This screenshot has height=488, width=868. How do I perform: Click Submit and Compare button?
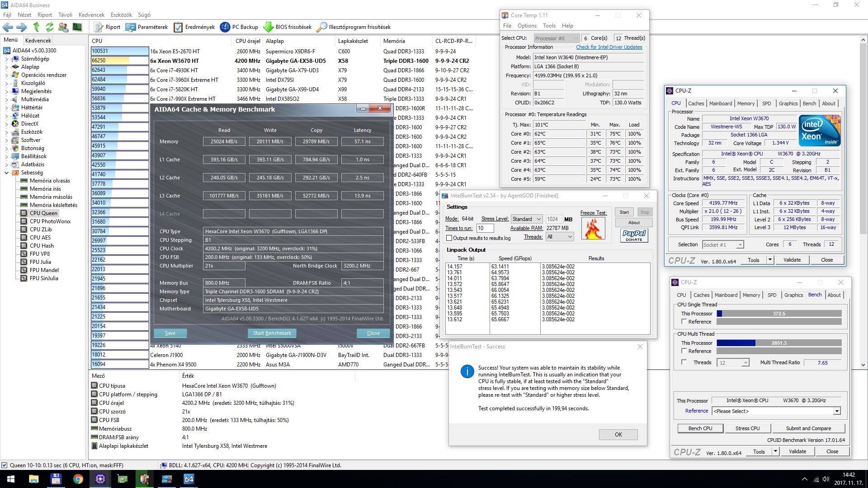808,428
